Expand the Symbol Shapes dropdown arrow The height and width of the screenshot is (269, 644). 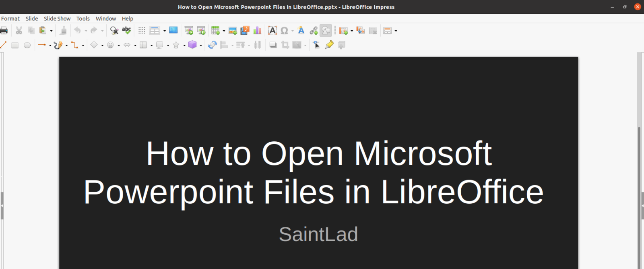[119, 46]
